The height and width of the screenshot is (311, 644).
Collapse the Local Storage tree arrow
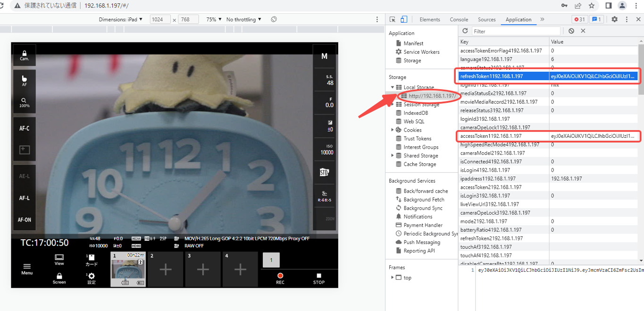393,87
